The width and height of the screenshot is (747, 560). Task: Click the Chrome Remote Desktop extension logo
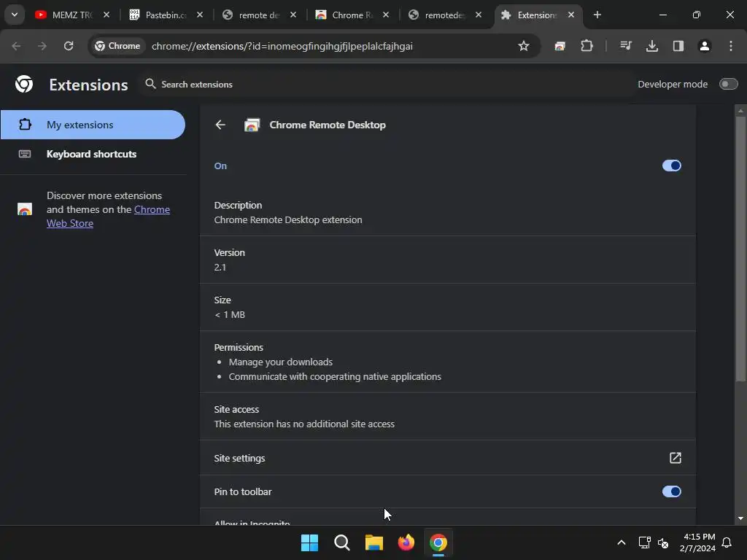[252, 125]
